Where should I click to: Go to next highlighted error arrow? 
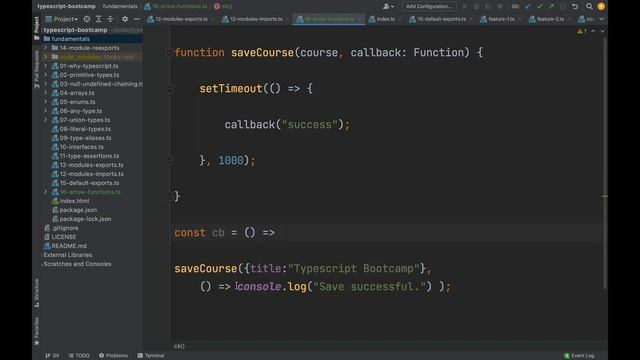click(x=602, y=31)
